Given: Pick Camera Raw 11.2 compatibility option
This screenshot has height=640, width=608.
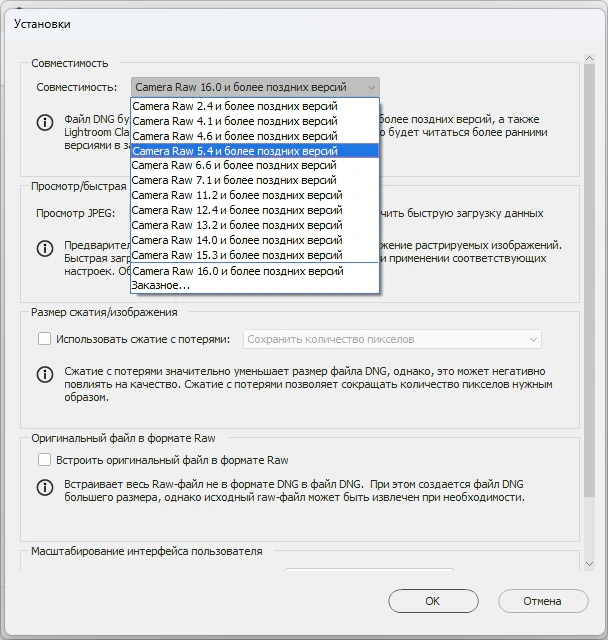Looking at the screenshot, I should (x=255, y=195).
